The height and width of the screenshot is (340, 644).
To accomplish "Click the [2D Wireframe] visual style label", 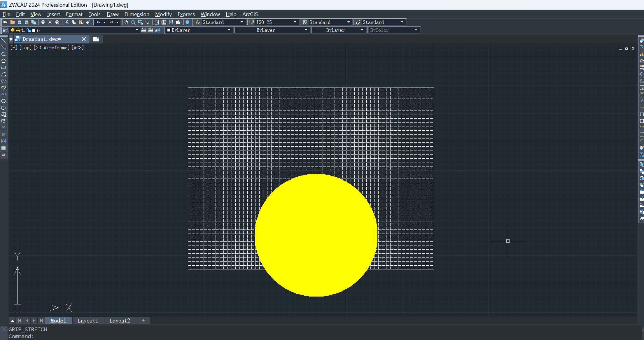I will click(52, 48).
